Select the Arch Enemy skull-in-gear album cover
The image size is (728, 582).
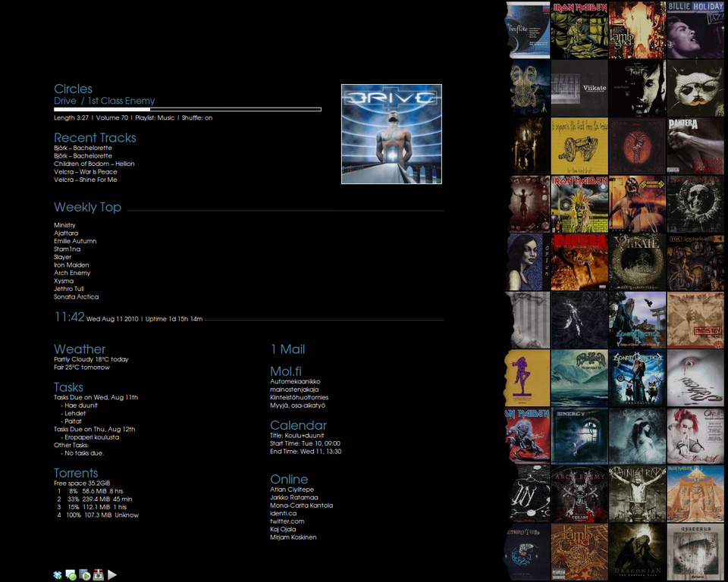(695, 204)
